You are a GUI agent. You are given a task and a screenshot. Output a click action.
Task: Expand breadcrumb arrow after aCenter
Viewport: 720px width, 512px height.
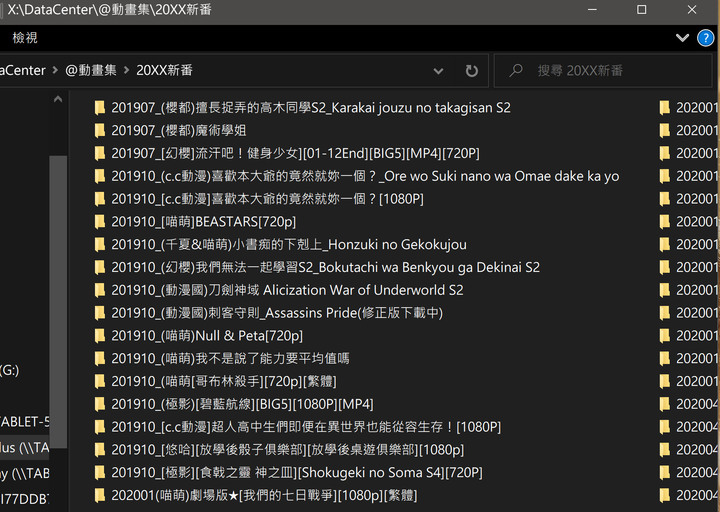pos(55,70)
